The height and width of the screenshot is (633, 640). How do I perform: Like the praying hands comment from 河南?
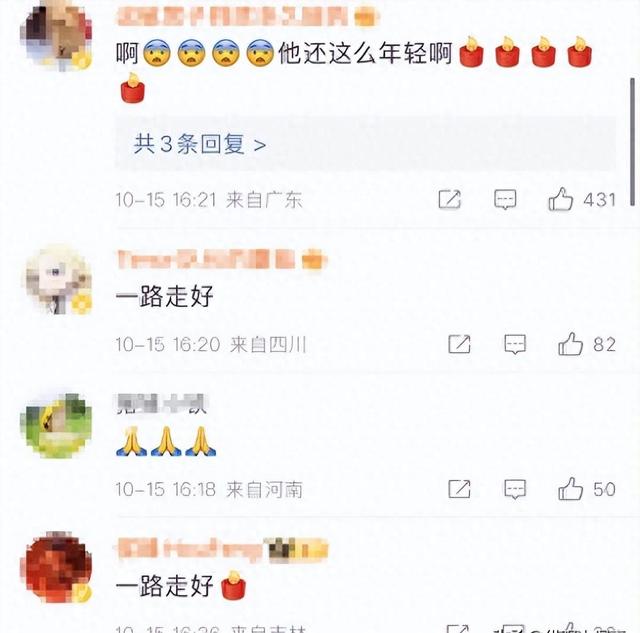[570, 489]
